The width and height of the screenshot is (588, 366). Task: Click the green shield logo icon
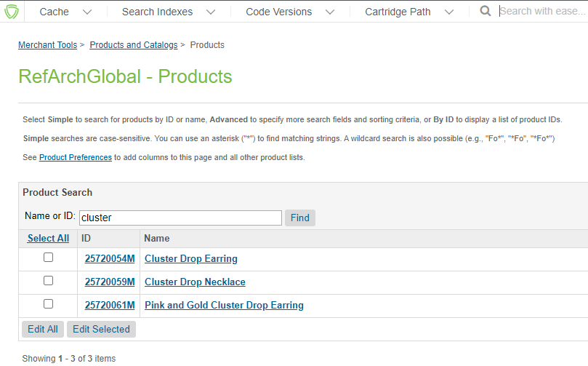pyautogui.click(x=11, y=11)
